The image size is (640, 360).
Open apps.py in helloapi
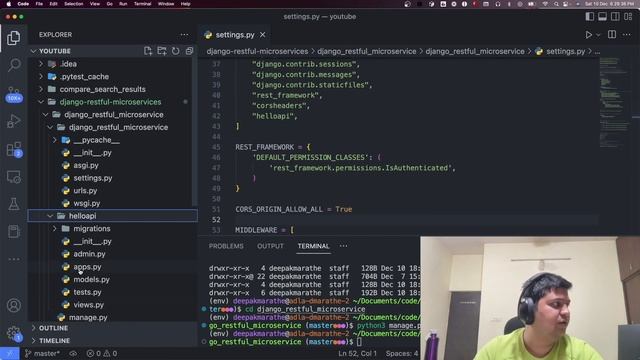click(87, 267)
